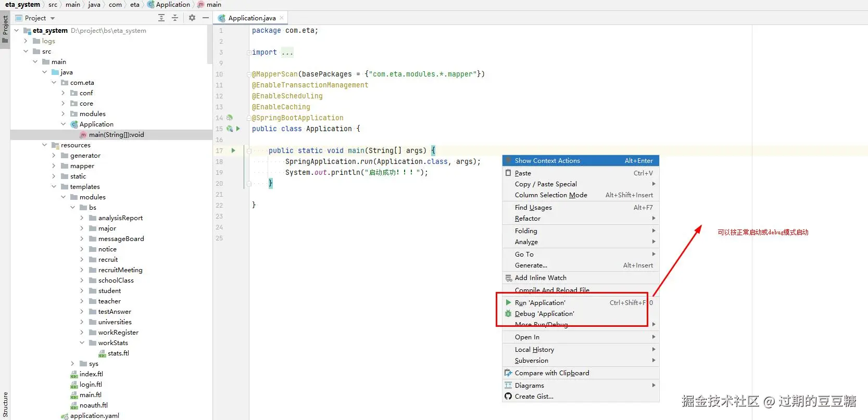Collapse the resources folder
Image resolution: width=868 pixels, height=420 pixels.
coord(44,145)
